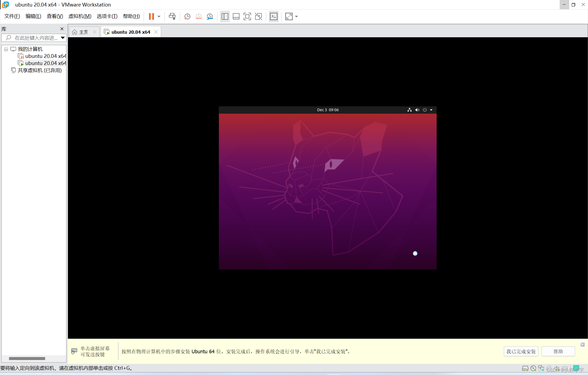
Task: Open the 帮助(H) menu
Action: click(131, 16)
